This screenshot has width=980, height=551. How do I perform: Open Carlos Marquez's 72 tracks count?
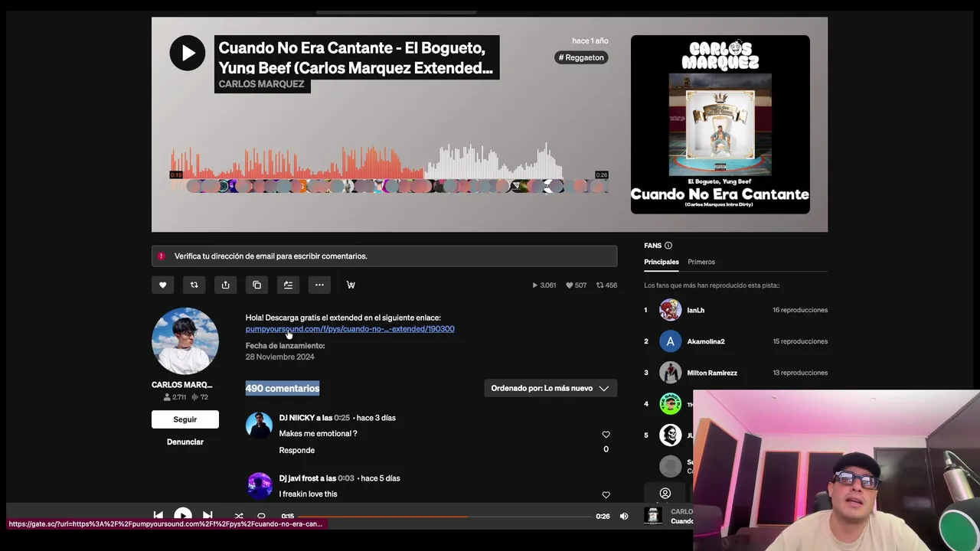point(200,397)
